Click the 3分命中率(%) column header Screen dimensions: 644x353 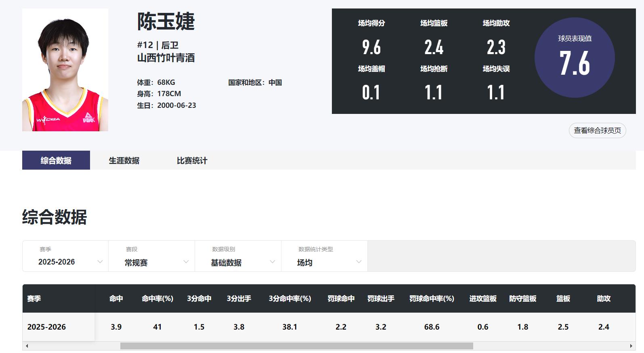pos(289,298)
